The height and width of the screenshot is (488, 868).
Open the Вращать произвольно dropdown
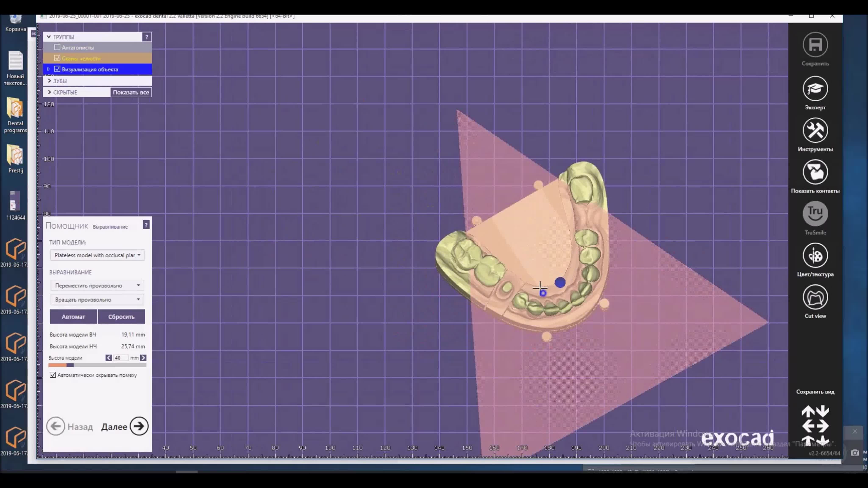click(x=97, y=299)
